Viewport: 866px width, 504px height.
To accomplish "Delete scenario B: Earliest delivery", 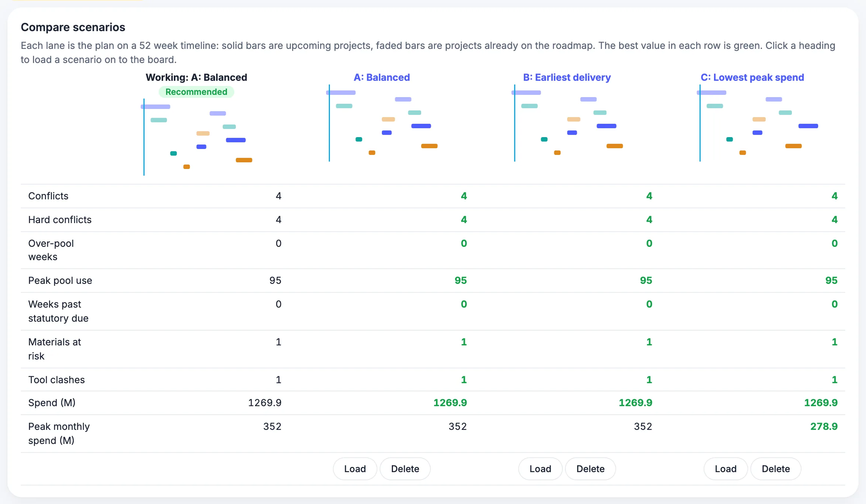I will pos(591,469).
